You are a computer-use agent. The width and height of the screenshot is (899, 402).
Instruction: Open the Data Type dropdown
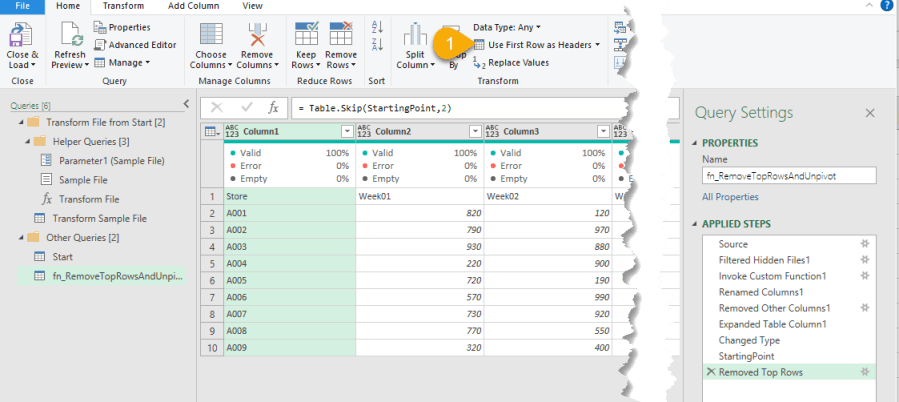(506, 27)
